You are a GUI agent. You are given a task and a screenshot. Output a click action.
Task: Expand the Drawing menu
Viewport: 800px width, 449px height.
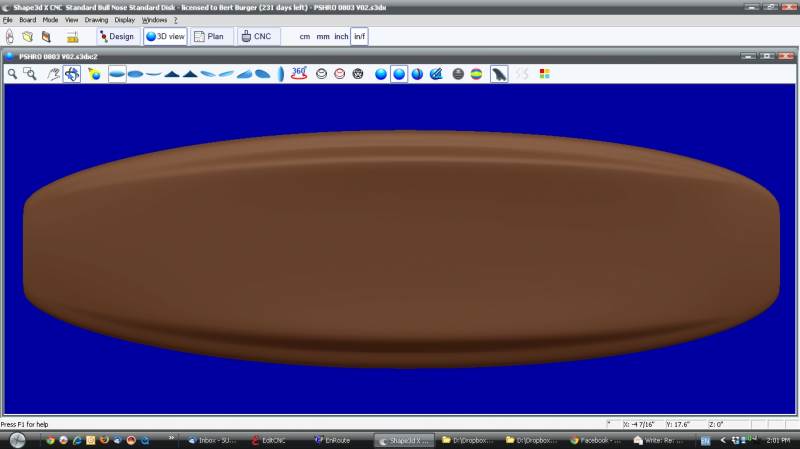pyautogui.click(x=96, y=20)
